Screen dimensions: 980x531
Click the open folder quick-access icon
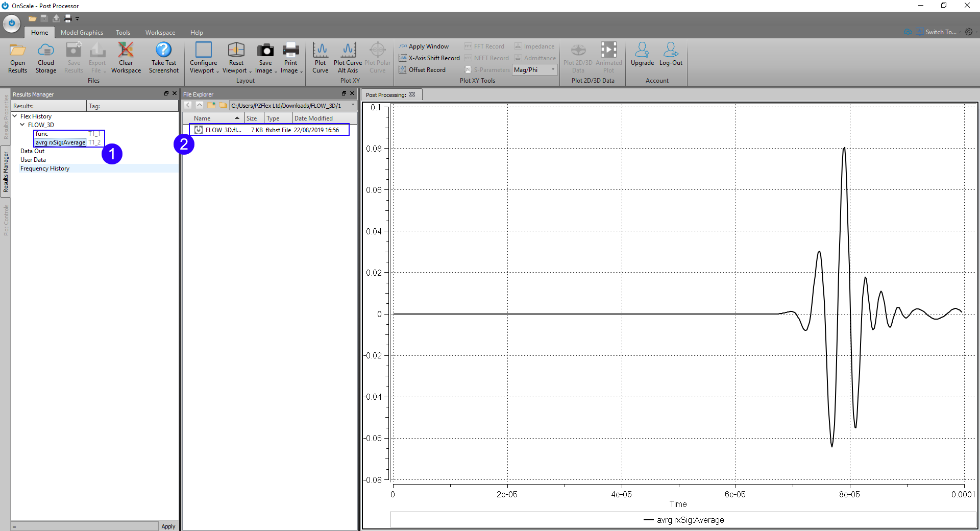point(33,18)
